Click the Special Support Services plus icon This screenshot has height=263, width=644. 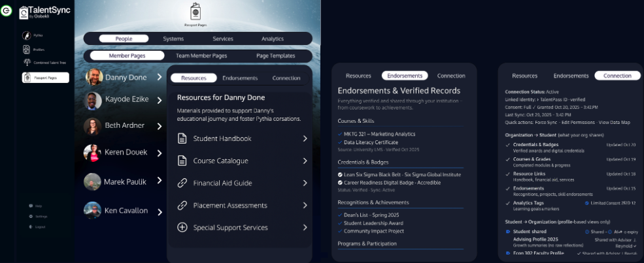(182, 228)
